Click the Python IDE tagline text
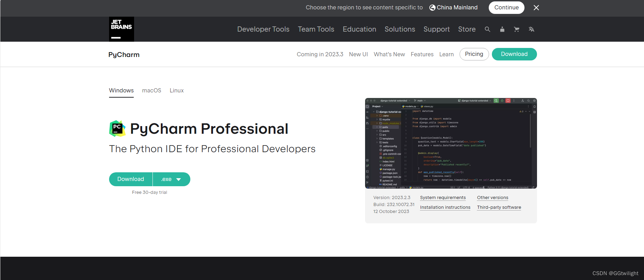This screenshot has width=644, height=280. point(212,149)
